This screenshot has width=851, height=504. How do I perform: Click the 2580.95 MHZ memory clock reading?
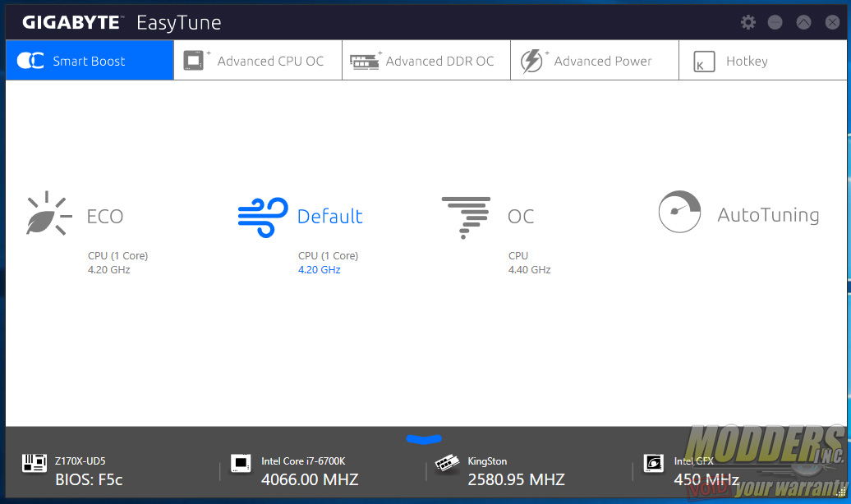click(516, 479)
